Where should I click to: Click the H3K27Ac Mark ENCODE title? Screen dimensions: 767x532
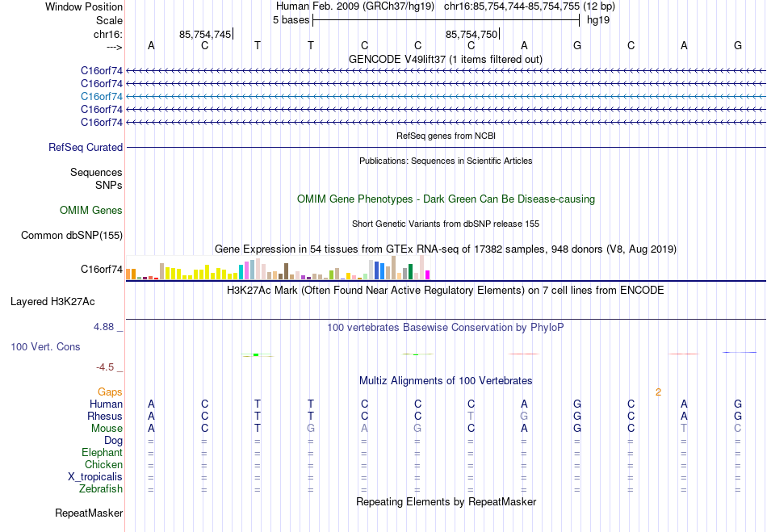(446, 290)
